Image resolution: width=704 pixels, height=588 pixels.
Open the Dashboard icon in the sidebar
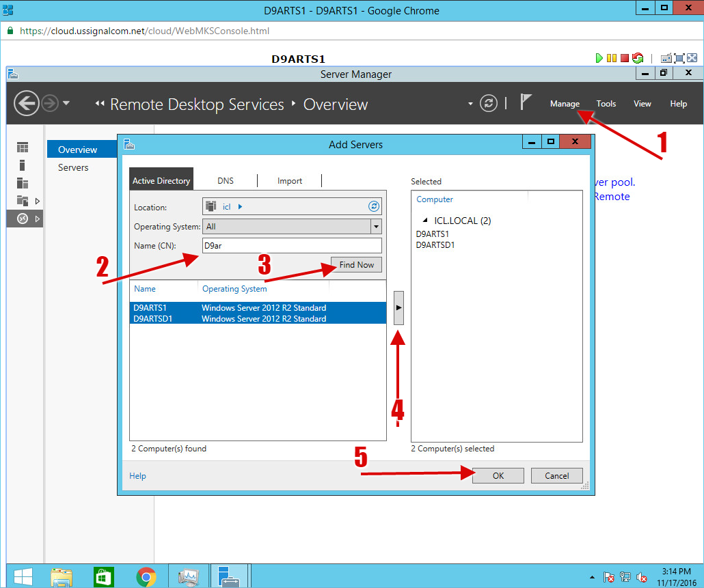tap(23, 147)
